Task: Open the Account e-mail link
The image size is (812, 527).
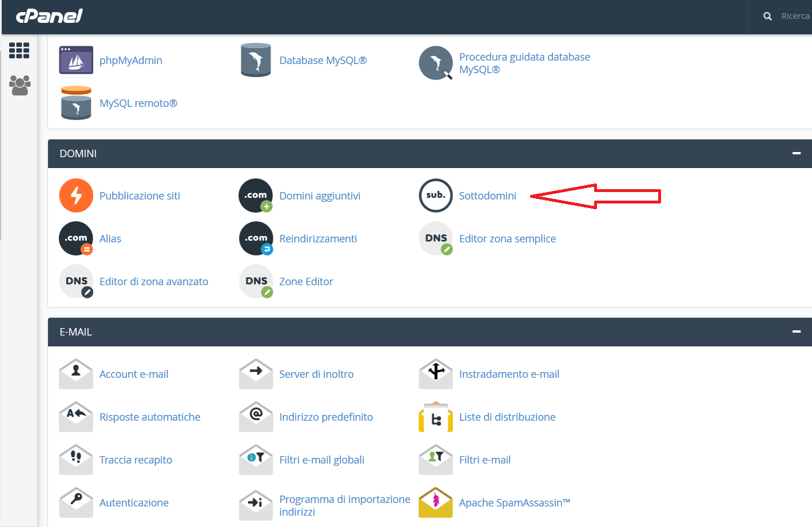Action: (x=134, y=374)
